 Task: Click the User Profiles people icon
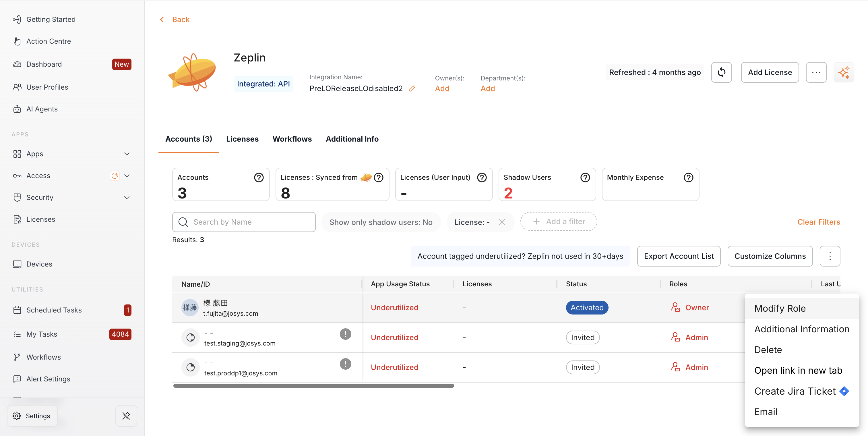tap(17, 87)
